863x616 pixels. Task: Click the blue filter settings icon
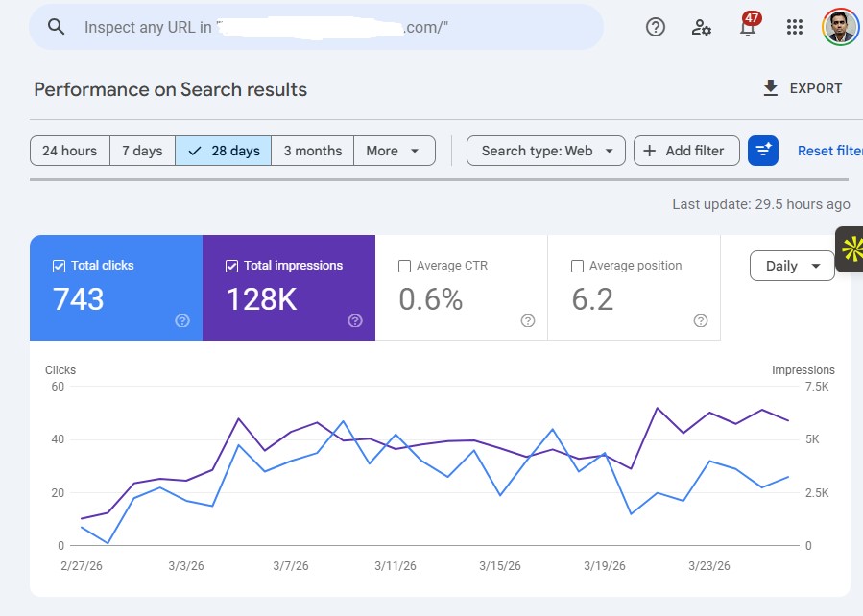click(764, 150)
